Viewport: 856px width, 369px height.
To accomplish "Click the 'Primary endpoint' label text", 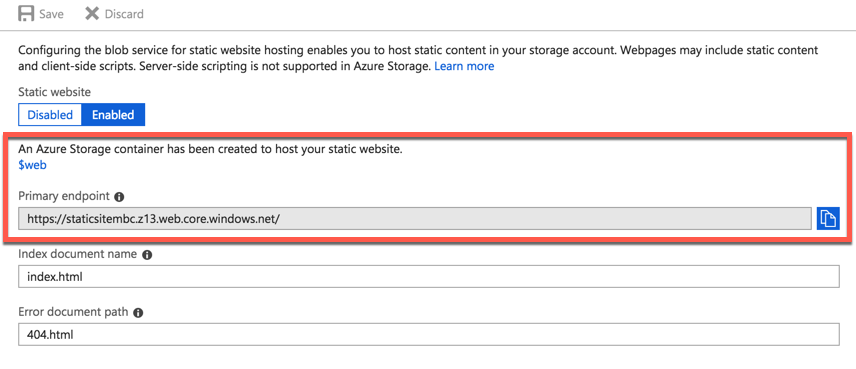I will click(64, 196).
